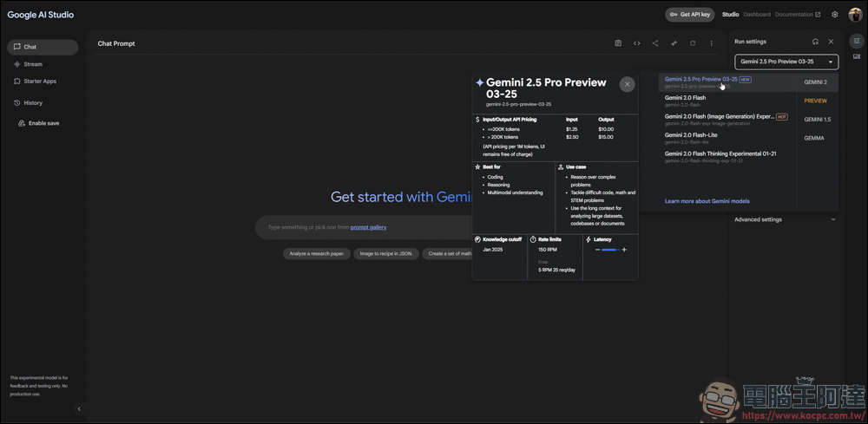Open the prompt gallery link
868x424 pixels.
(x=368, y=227)
